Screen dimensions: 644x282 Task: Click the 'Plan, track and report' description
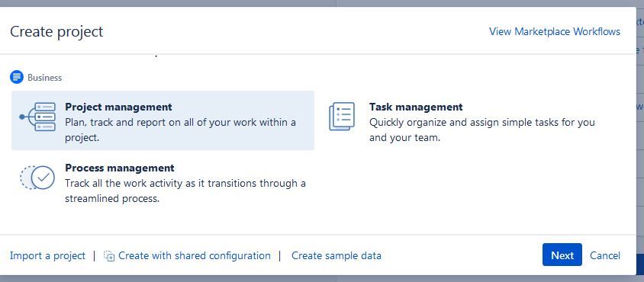pos(180,130)
